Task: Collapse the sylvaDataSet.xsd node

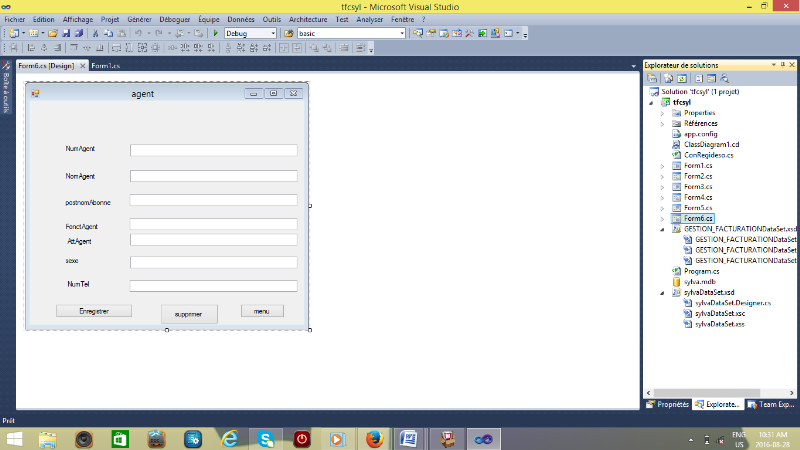Action: pos(662,293)
